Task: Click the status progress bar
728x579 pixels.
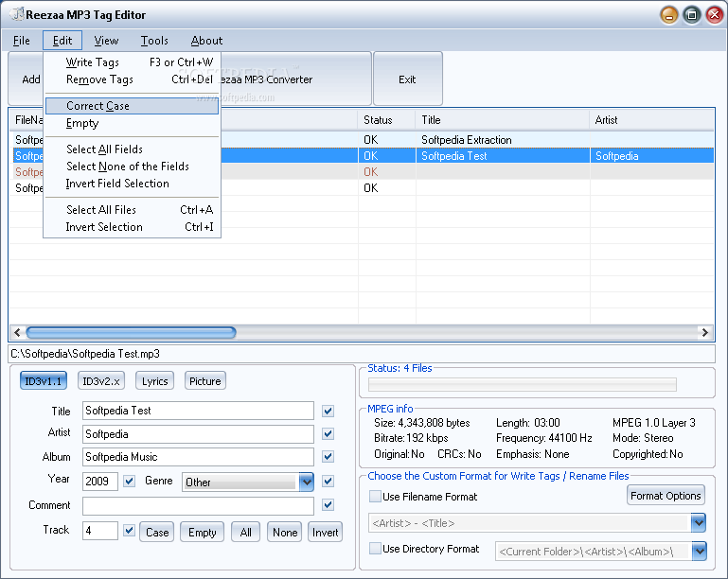Action: tap(523, 385)
